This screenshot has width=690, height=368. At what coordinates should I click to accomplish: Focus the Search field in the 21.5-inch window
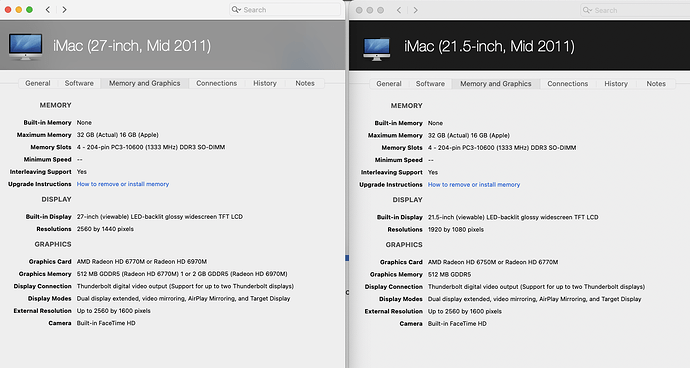(x=635, y=10)
